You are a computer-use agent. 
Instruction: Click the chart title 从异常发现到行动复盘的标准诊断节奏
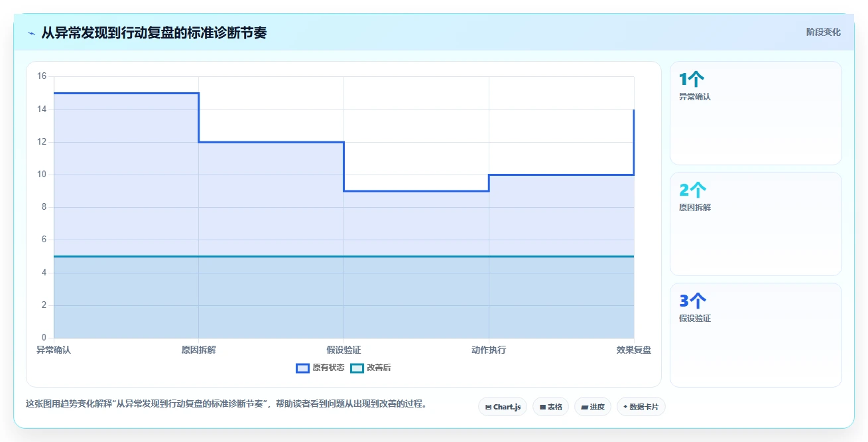click(x=154, y=33)
